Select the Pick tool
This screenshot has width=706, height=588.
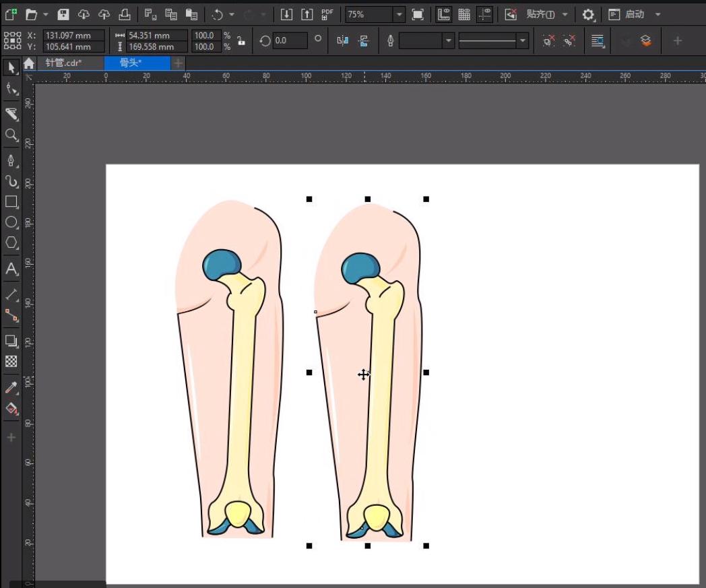coord(11,68)
